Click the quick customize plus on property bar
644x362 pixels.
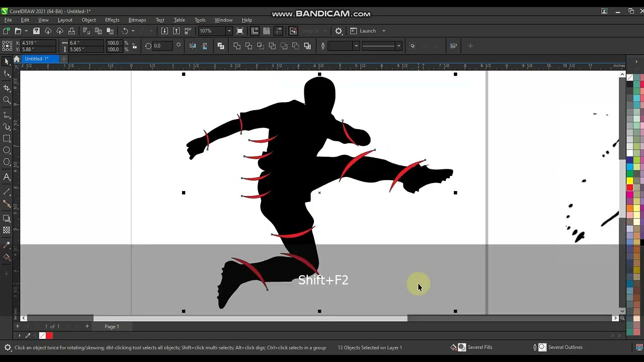click(x=470, y=46)
